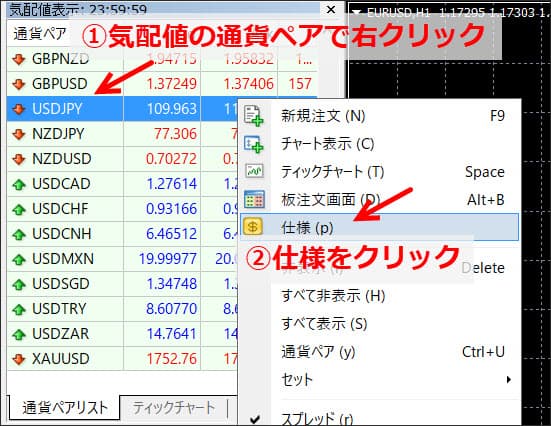Click the New Order icon beside 新規注文
The height and width of the screenshot is (426, 551).
(x=254, y=116)
